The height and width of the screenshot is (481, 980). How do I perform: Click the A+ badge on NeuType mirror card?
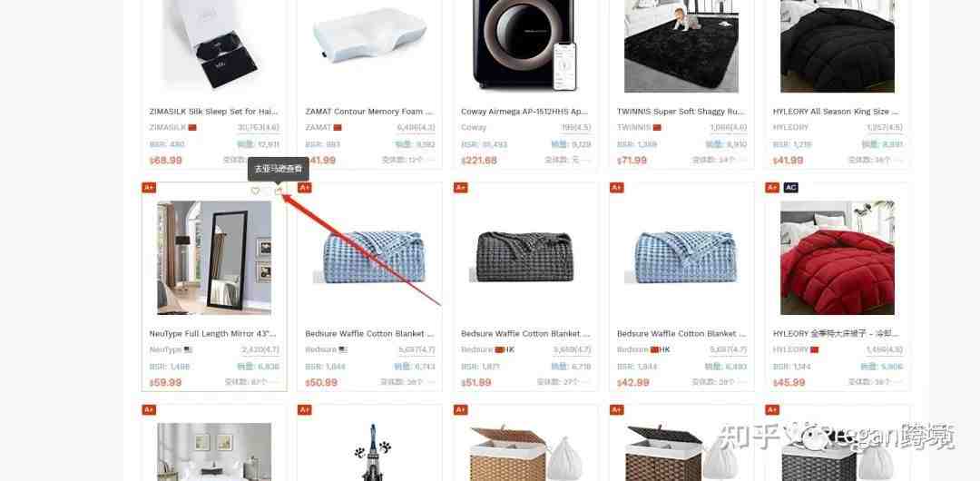pos(149,188)
